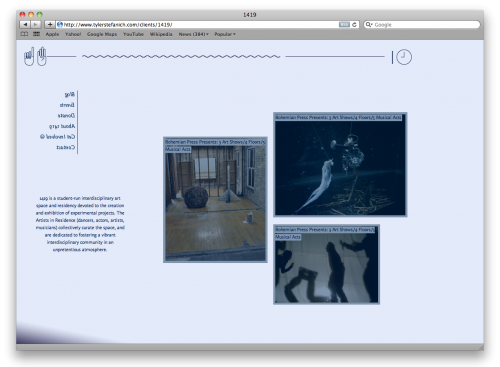Click the pointing hand icon in header

coord(29,56)
